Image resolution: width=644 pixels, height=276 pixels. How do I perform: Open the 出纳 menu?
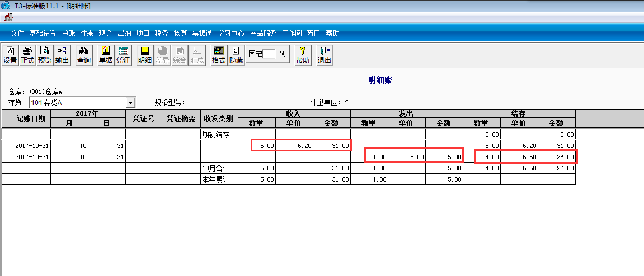coord(124,33)
